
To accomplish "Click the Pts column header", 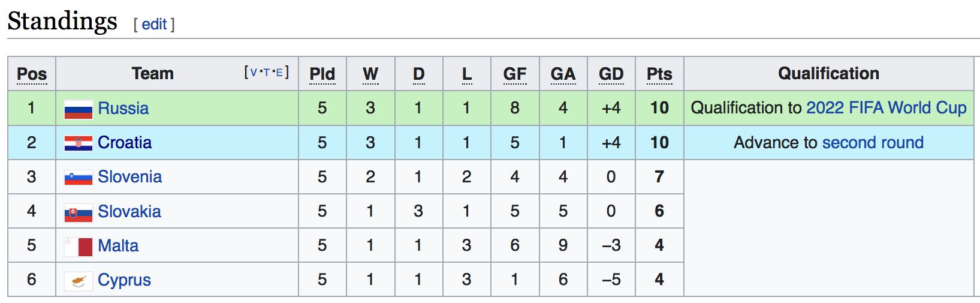I will click(659, 74).
